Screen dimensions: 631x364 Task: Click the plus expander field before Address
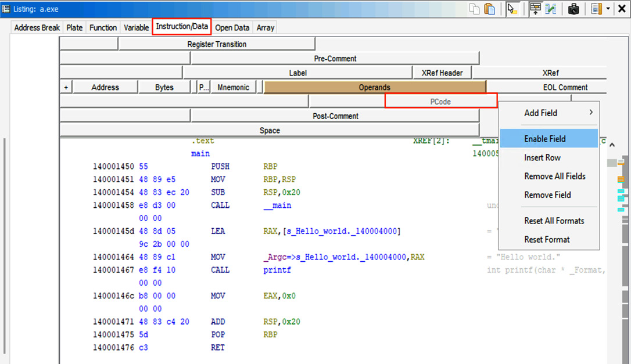click(x=66, y=87)
